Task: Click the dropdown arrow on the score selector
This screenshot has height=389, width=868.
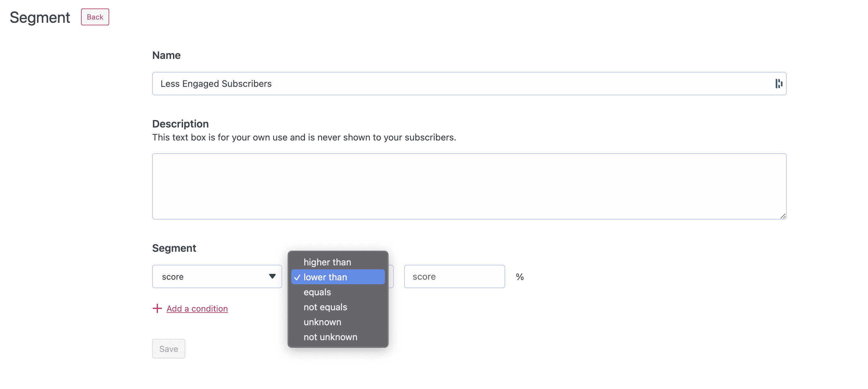Action: point(271,276)
